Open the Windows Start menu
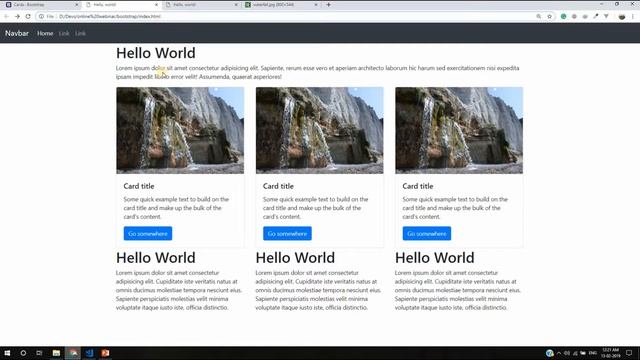 pyautogui.click(x=7, y=353)
